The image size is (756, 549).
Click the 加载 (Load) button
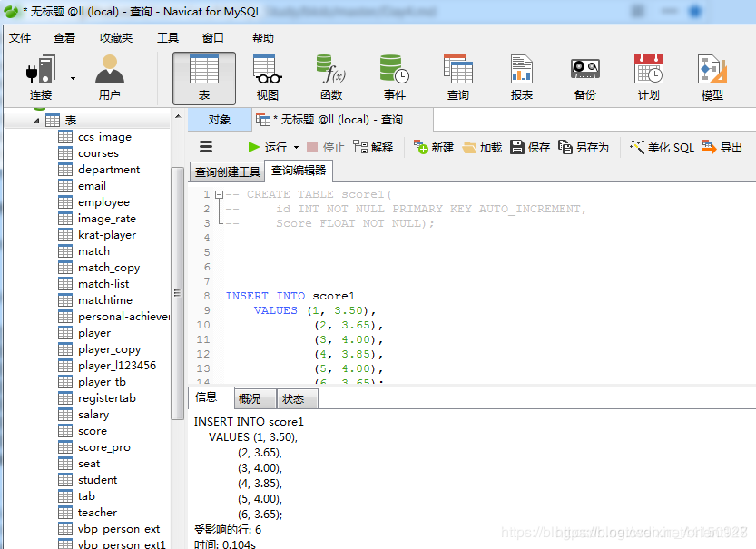coord(482,147)
